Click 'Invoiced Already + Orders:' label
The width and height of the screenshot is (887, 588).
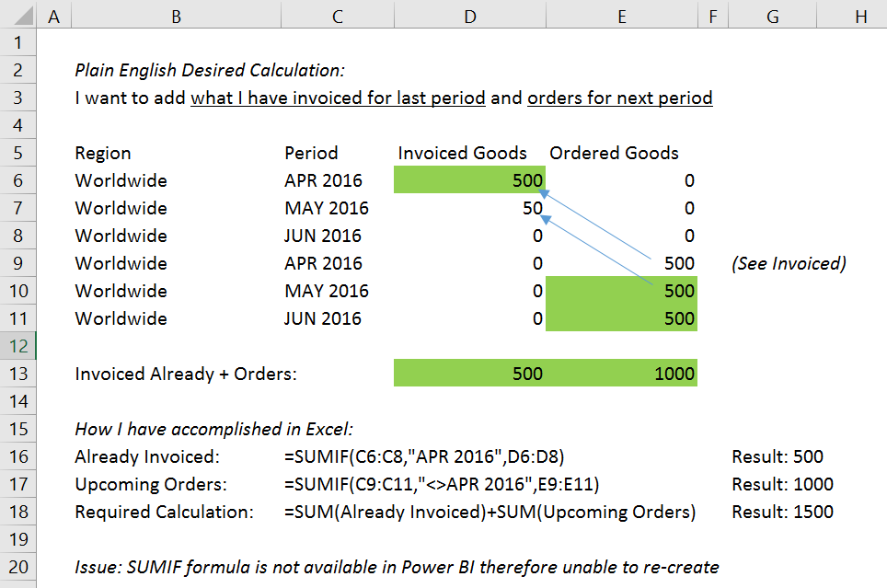pos(186,375)
